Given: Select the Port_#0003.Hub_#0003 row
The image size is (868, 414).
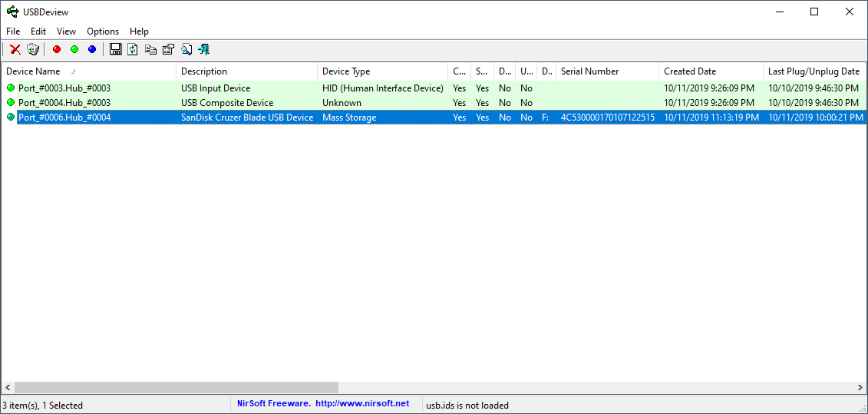Looking at the screenshot, I should 434,88.
